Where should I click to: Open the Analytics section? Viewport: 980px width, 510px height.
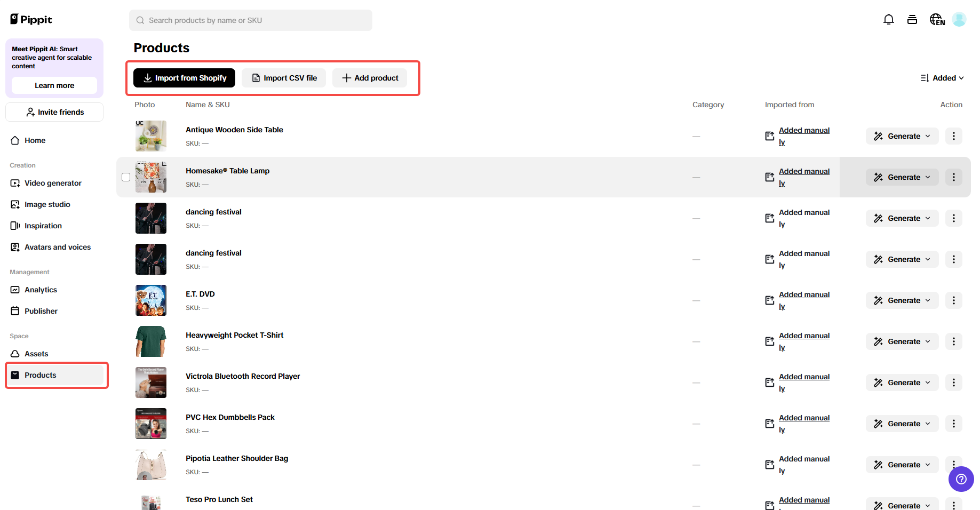click(41, 290)
